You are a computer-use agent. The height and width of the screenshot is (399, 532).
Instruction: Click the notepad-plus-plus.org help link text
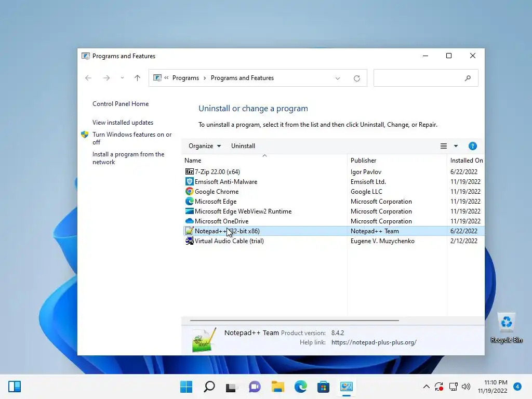pos(374,342)
